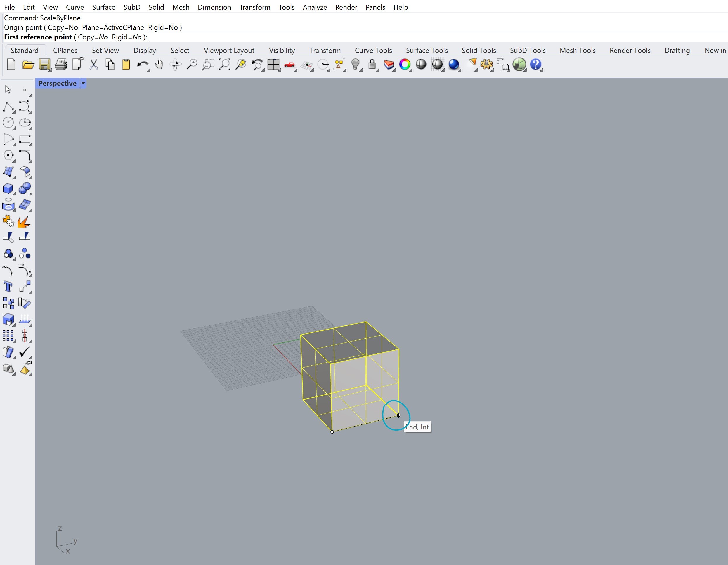728x565 pixels.
Task: Select the Box solid tool
Action: 8,188
